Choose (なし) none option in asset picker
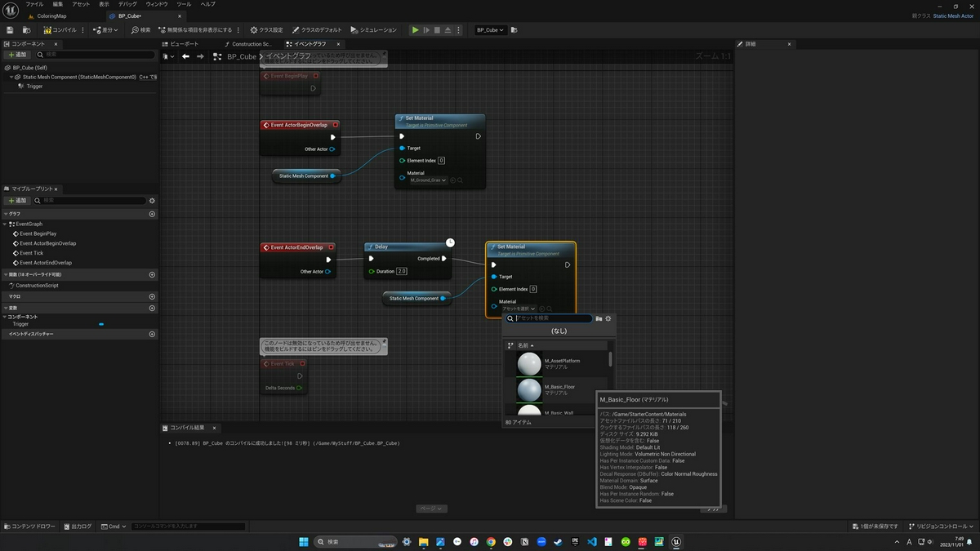The height and width of the screenshot is (551, 980). point(559,331)
